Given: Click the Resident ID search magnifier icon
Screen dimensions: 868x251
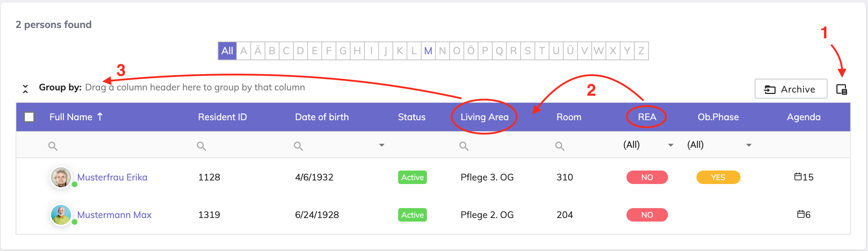Looking at the screenshot, I should pos(201,146).
